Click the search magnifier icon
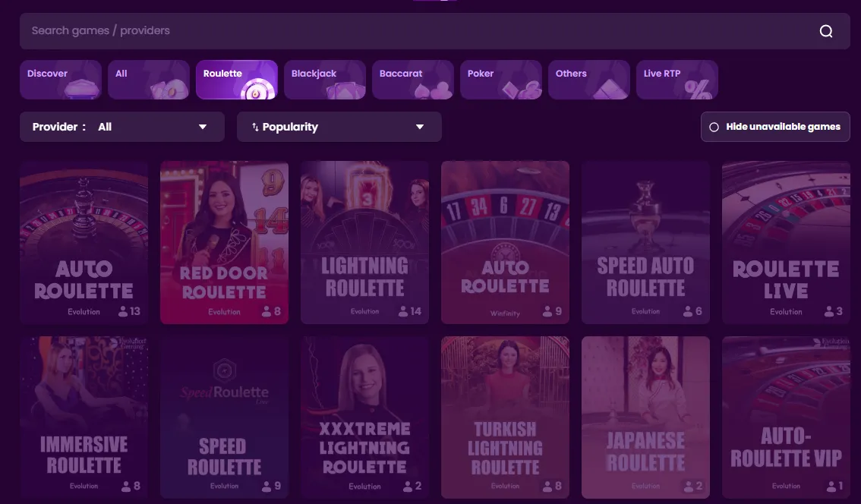This screenshot has width=861, height=504. click(826, 31)
